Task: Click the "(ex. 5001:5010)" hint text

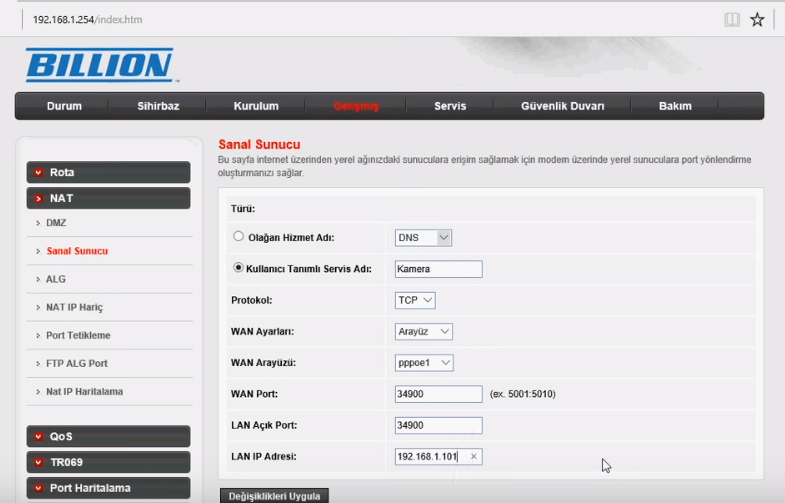Action: point(523,394)
